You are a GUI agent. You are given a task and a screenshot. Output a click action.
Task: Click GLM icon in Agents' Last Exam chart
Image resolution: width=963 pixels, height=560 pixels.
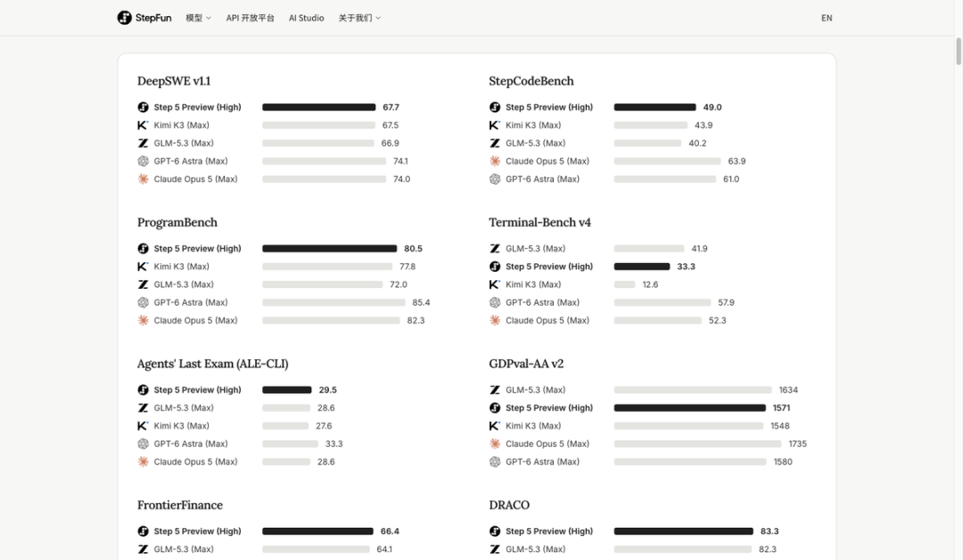143,408
